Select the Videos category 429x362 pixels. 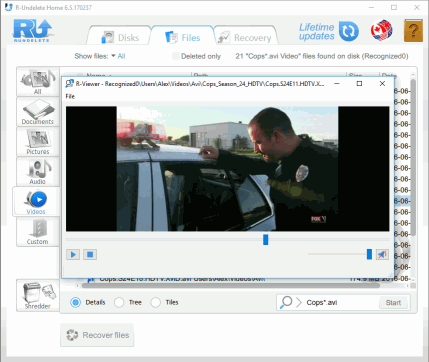point(36,202)
